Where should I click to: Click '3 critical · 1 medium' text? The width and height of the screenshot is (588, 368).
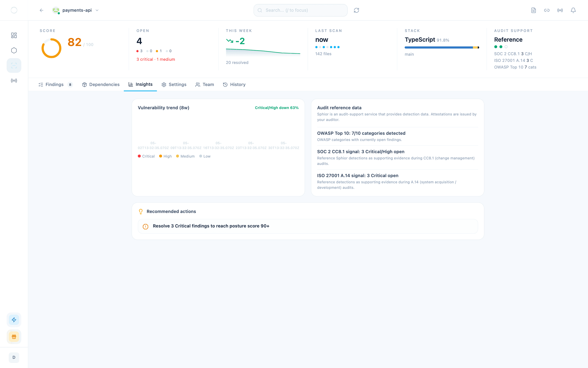coord(156,59)
